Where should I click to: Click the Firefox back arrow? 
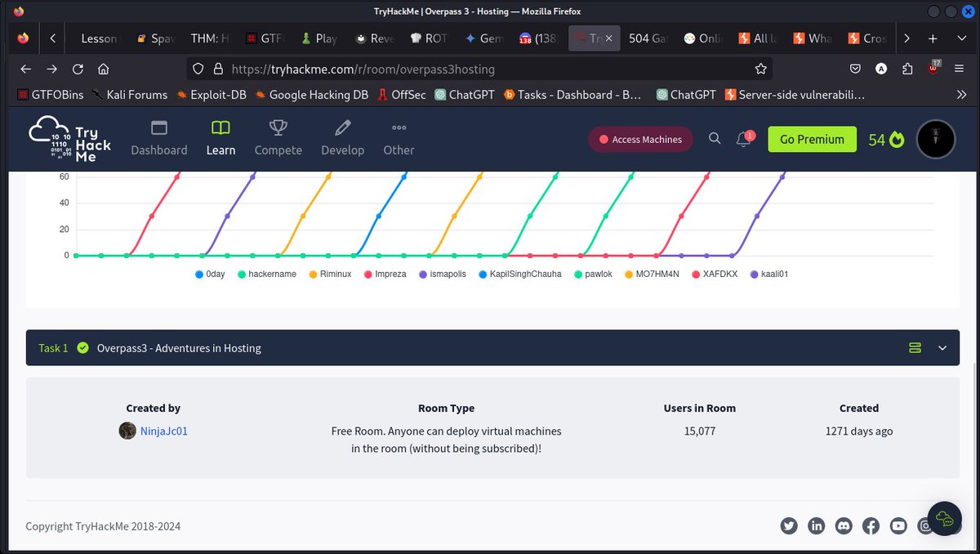(x=26, y=69)
